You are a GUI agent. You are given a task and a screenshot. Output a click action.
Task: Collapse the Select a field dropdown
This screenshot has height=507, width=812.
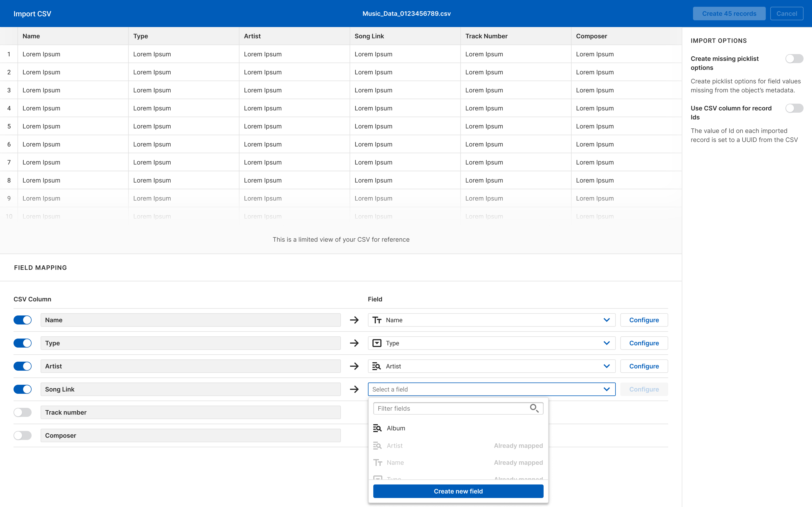click(606, 389)
